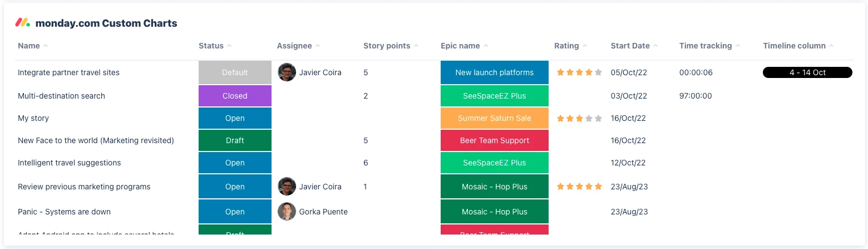Click the 97:00:00 time tracking value
Image resolution: width=868 pixels, height=249 pixels.
pos(696,96)
